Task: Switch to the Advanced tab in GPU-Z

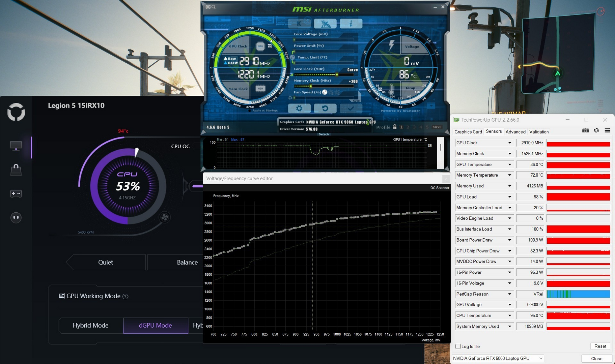Action: [x=515, y=132]
